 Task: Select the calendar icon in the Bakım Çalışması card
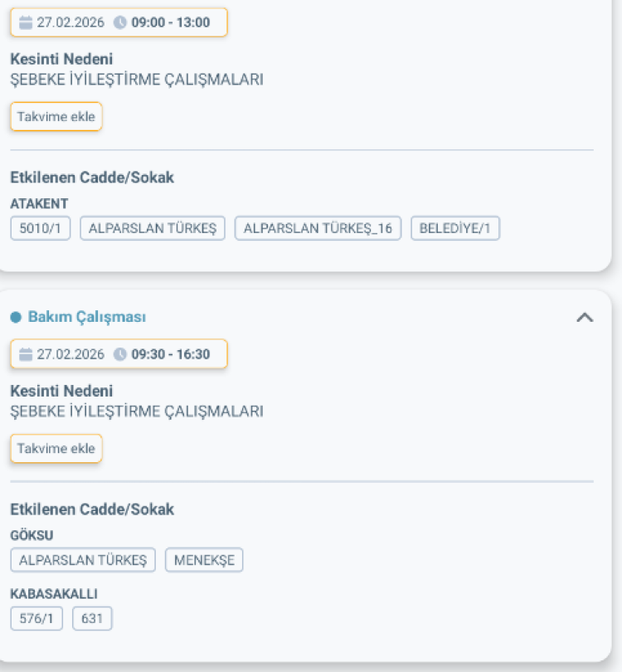pyautogui.click(x=27, y=354)
